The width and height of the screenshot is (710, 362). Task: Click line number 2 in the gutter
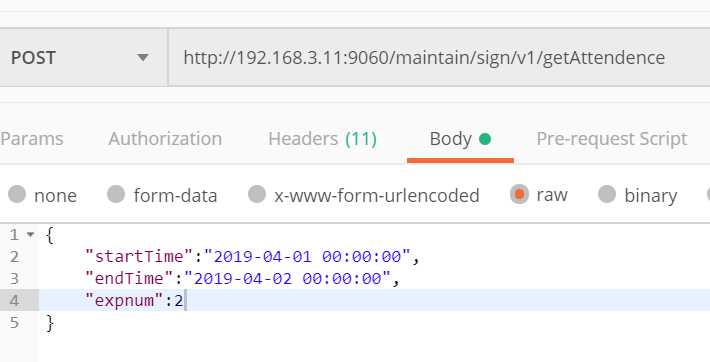pos(14,257)
